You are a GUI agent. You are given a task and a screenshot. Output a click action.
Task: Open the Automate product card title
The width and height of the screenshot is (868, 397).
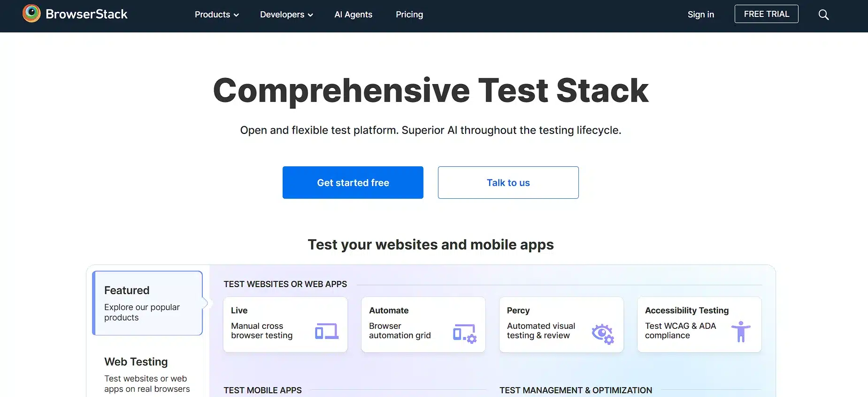click(389, 311)
